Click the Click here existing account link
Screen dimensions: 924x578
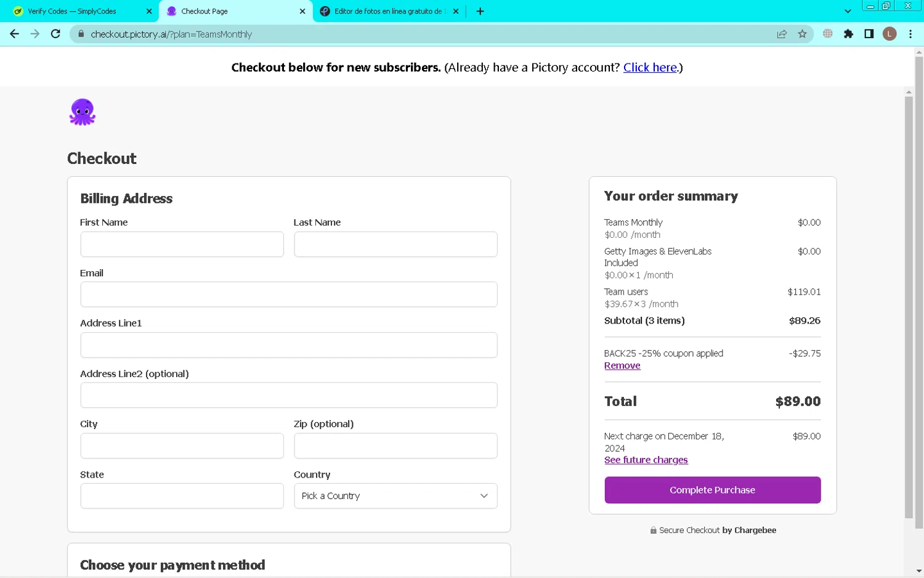click(650, 67)
